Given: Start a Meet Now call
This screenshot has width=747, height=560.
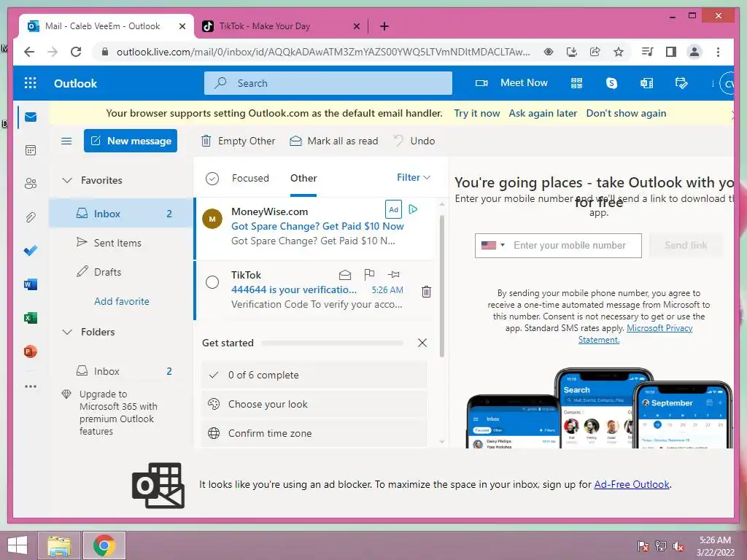Looking at the screenshot, I should 511,83.
